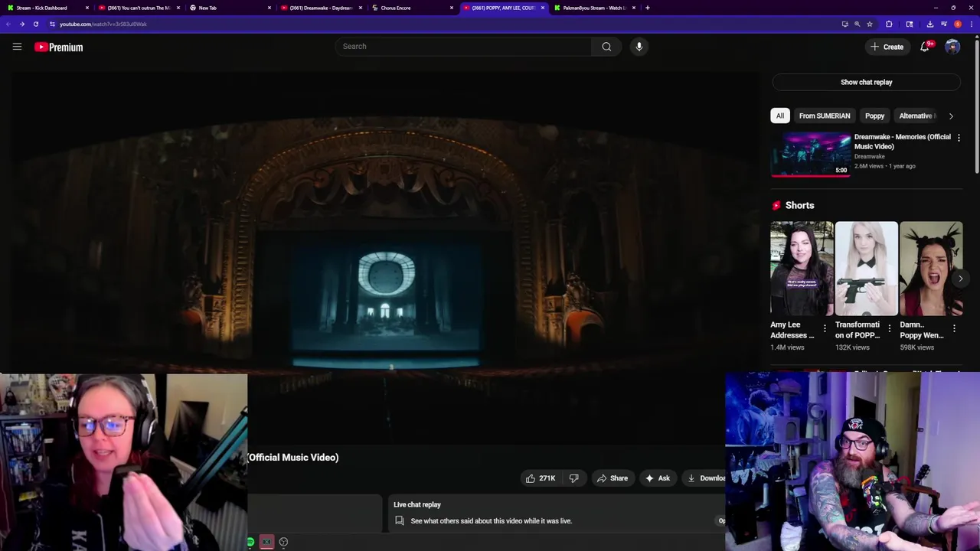This screenshot has width=980, height=551.
Task: Click the 'Dreamwake - Memories (Official Music Video)' title
Action: click(x=902, y=142)
